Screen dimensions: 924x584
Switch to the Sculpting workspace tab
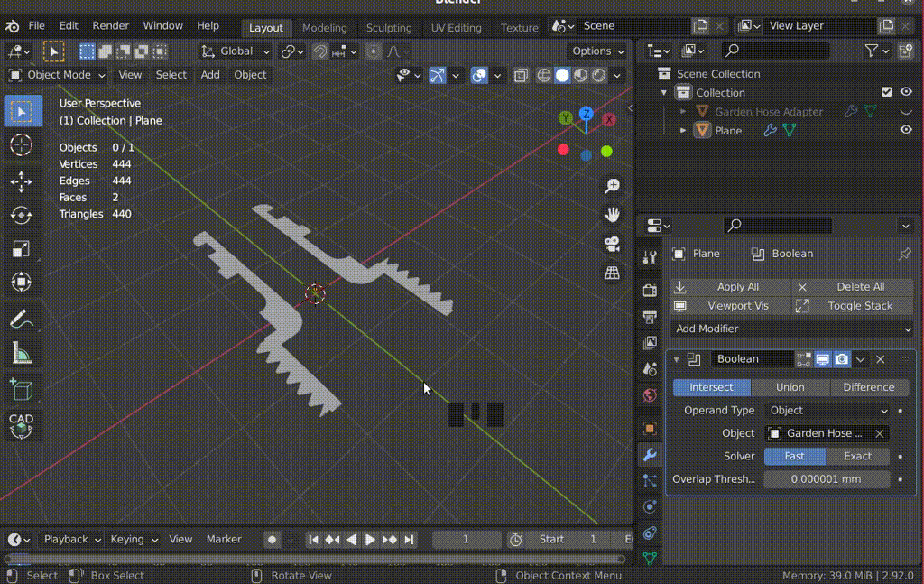(x=389, y=28)
